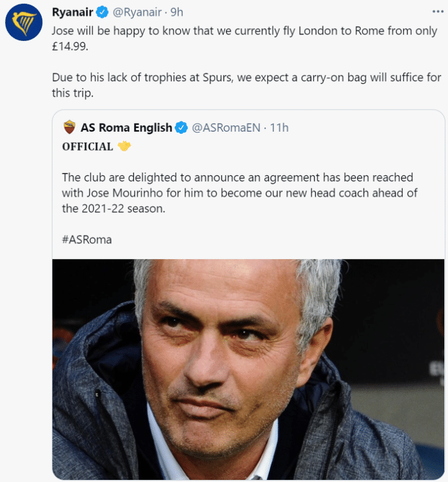The width and height of the screenshot is (448, 482).
Task: Click AS Roma English's verified badge
Action: 181,127
